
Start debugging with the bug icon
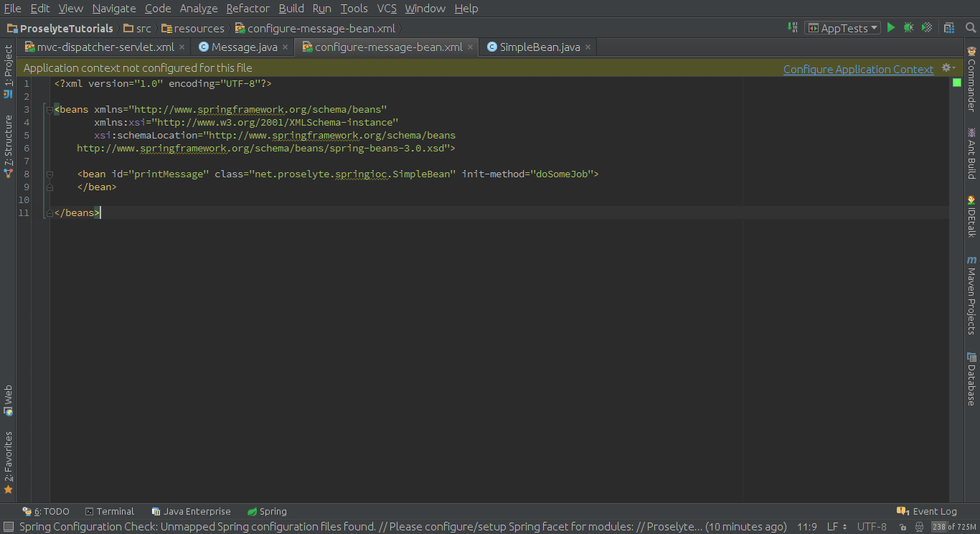(908, 28)
